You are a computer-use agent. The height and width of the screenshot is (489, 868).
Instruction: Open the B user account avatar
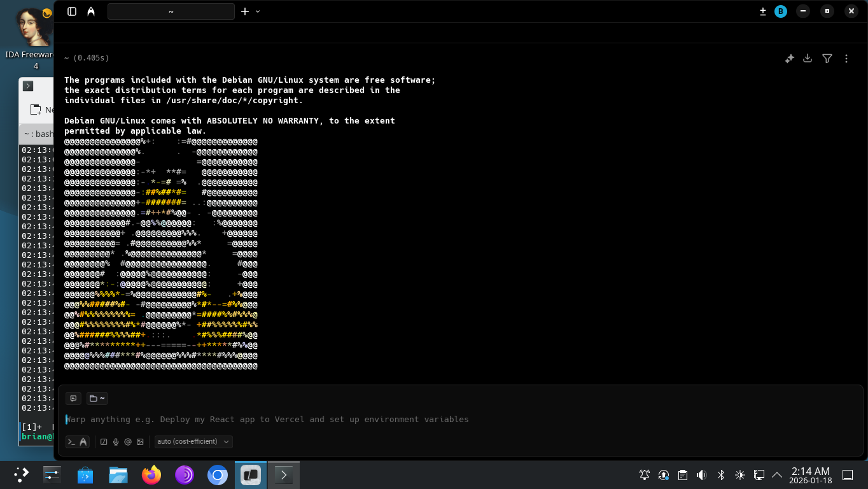coord(781,11)
